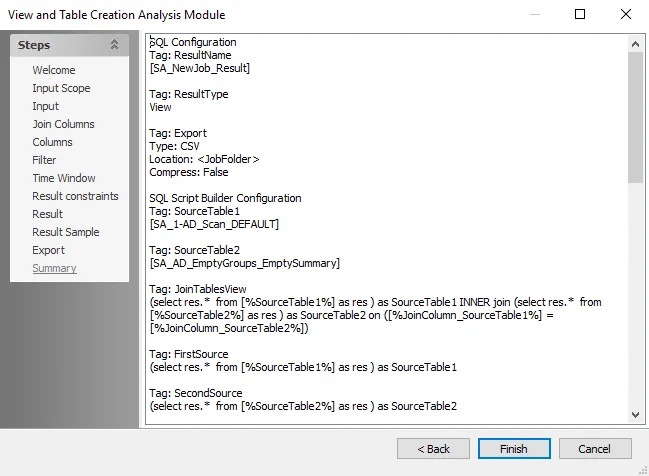649x476 pixels.
Task: Click the 'Tag: SourceTable2' line
Action: coord(195,250)
